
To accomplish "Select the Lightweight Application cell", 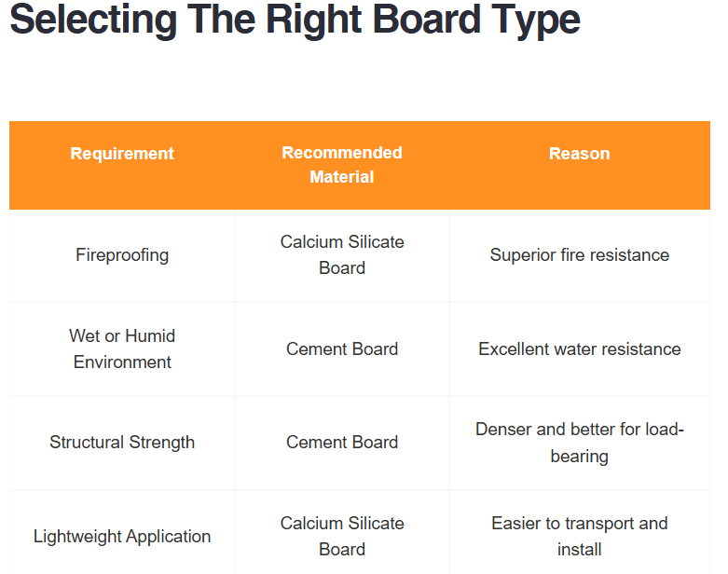I will tap(122, 537).
